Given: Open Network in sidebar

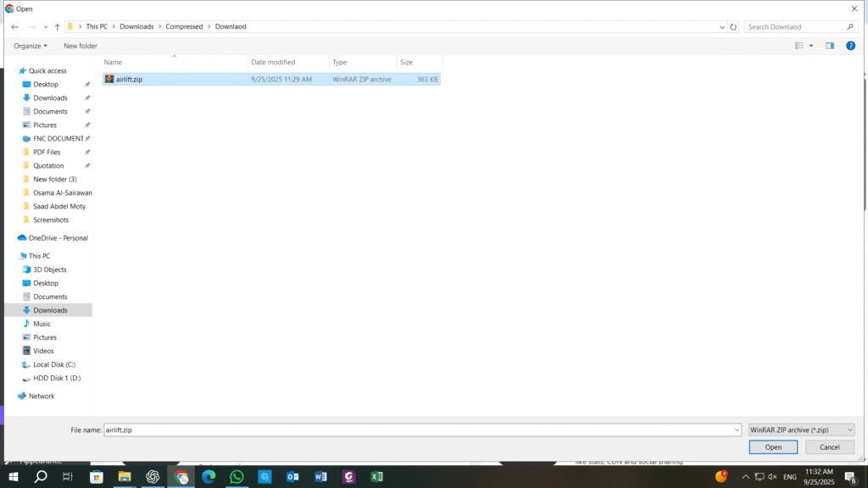Looking at the screenshot, I should tap(41, 396).
